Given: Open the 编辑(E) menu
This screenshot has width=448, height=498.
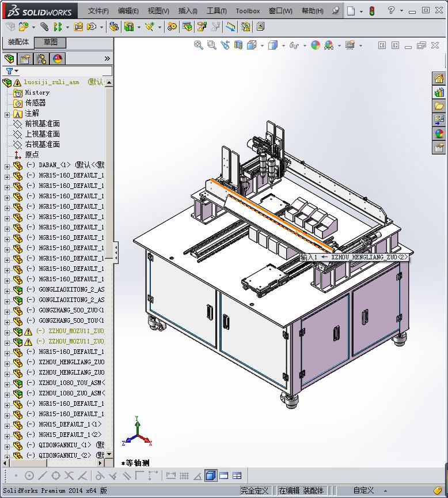Looking at the screenshot, I should tap(128, 11).
